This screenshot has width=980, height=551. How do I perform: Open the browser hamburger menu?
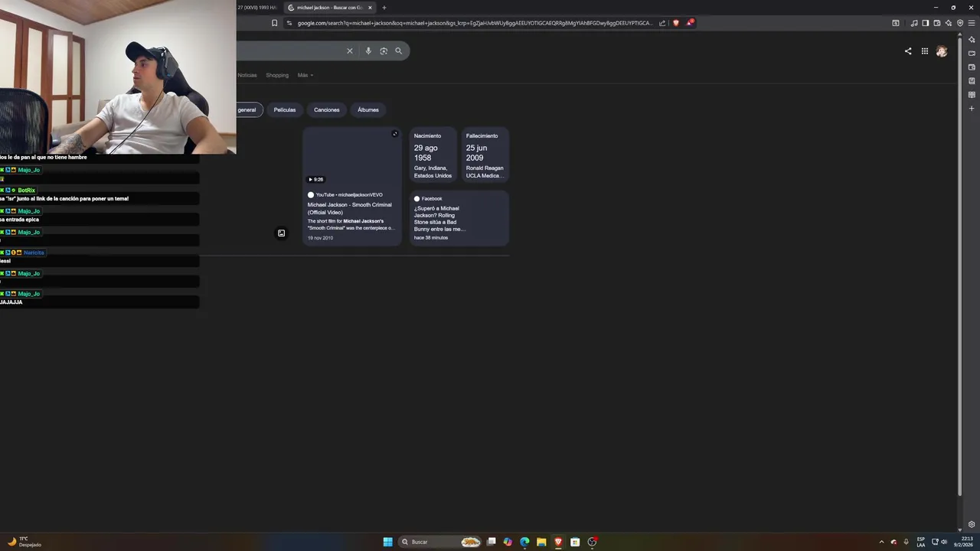(972, 23)
